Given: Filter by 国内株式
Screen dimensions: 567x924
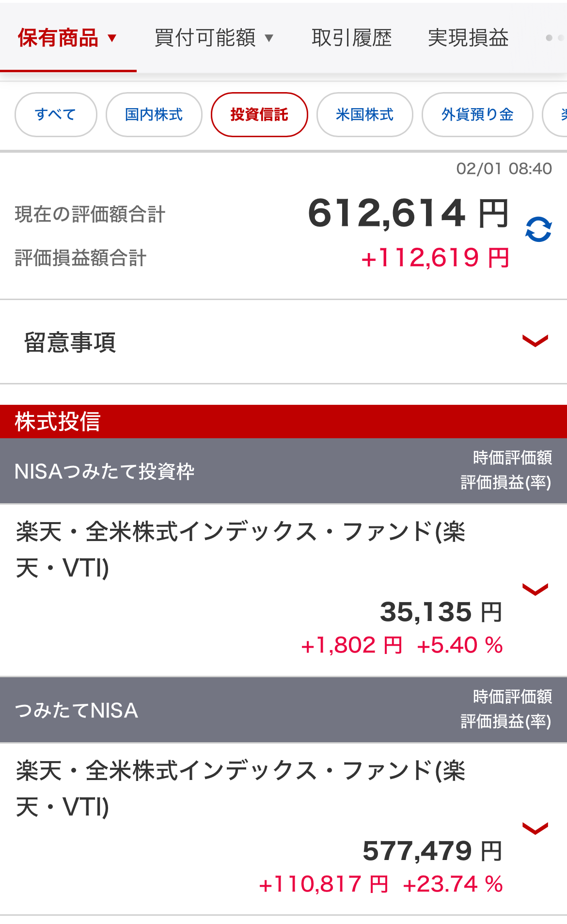Looking at the screenshot, I should 154,115.
